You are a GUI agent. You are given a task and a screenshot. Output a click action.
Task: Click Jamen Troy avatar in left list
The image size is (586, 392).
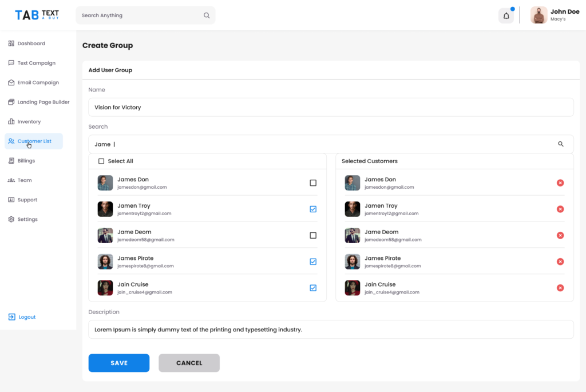point(105,209)
